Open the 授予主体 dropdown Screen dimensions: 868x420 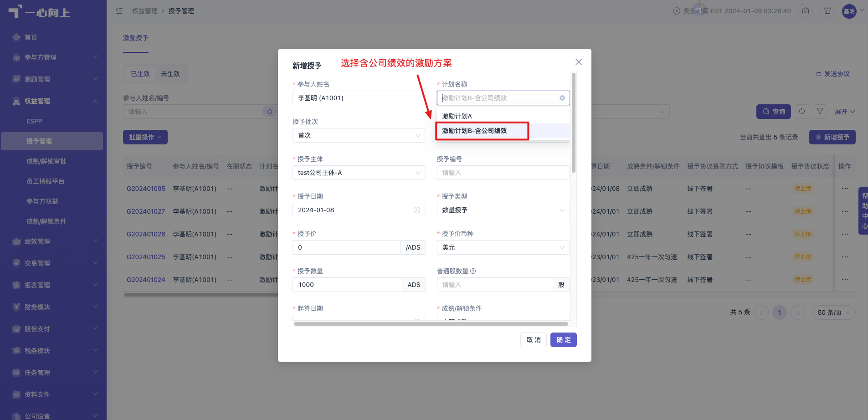click(359, 173)
